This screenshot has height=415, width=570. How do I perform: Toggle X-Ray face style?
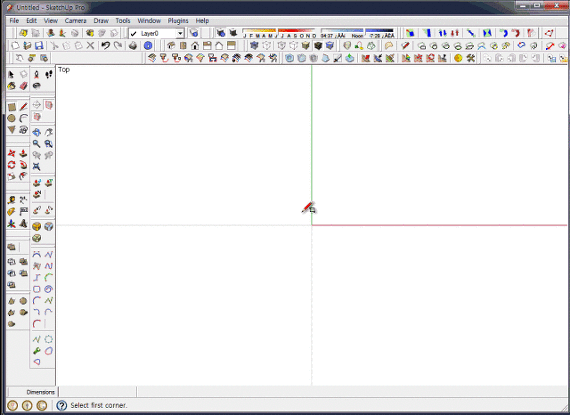(x=254, y=45)
